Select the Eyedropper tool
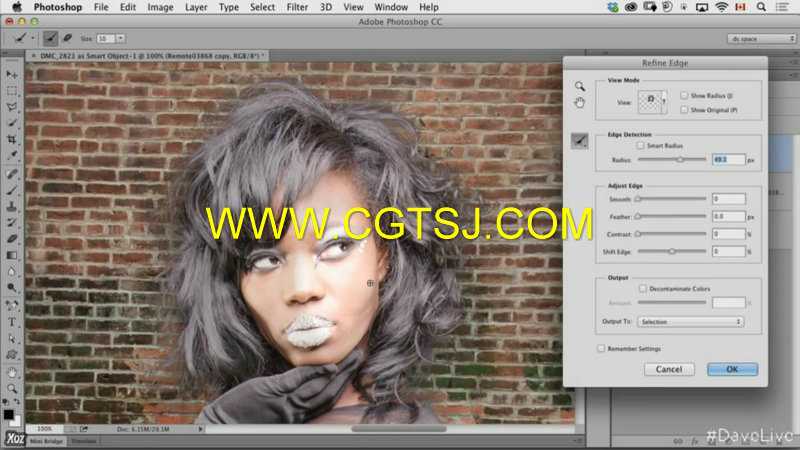The height and width of the screenshot is (450, 800). [x=12, y=156]
